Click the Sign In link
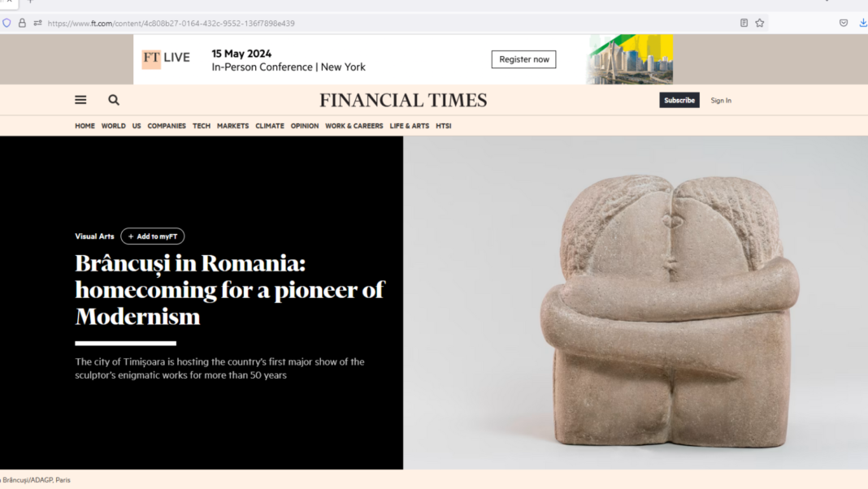 (x=721, y=100)
